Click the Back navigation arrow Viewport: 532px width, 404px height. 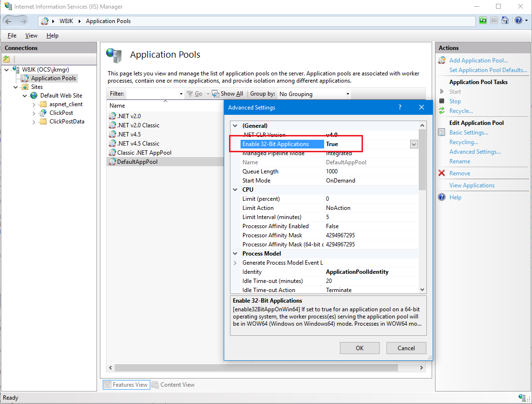(9, 21)
